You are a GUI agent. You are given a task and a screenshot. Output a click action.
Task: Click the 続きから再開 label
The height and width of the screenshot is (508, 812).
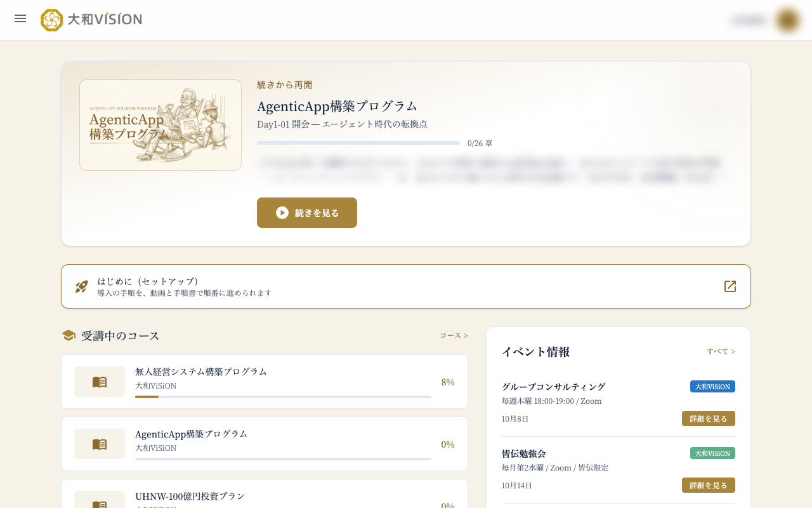point(285,84)
